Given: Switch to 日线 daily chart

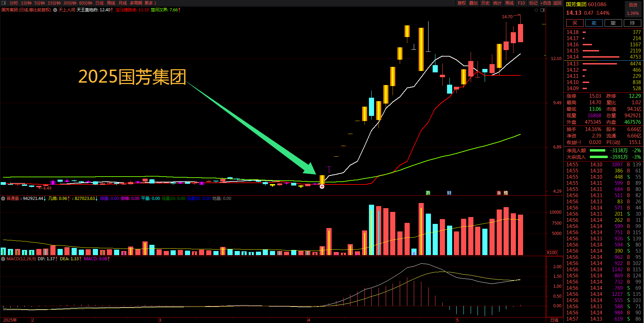Looking at the screenshot, I should point(99,3).
